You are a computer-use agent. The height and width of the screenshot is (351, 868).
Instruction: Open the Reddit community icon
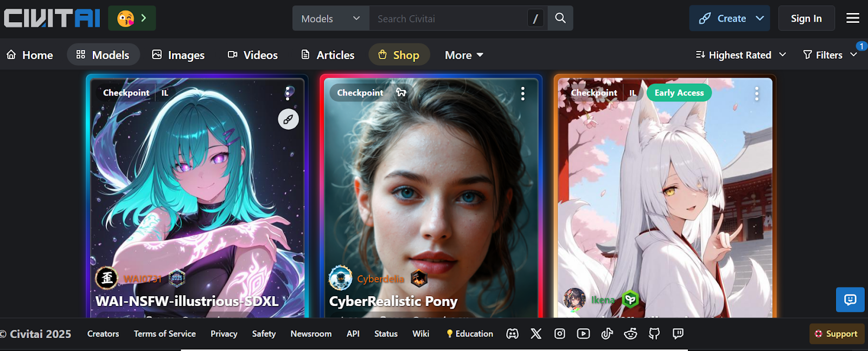(x=630, y=334)
